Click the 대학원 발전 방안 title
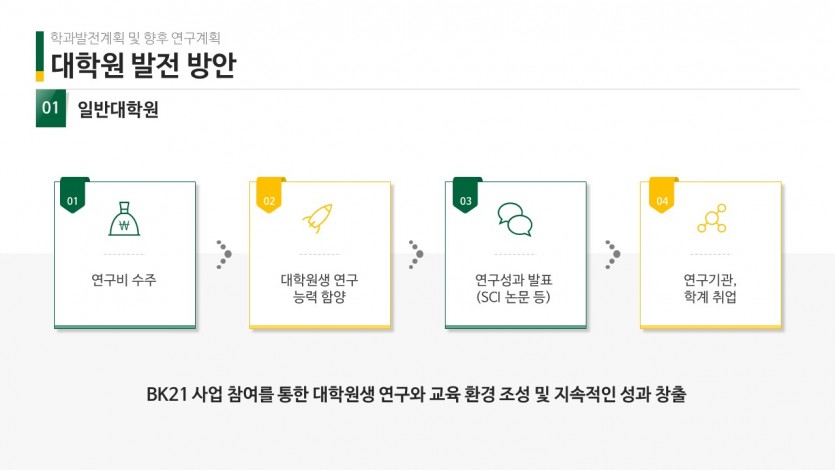The width and height of the screenshot is (835, 470). coord(143,65)
